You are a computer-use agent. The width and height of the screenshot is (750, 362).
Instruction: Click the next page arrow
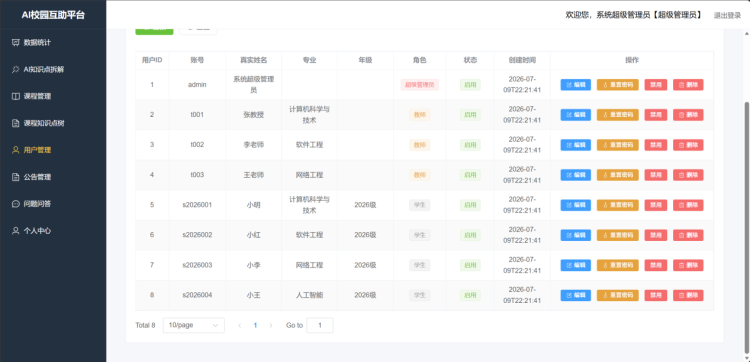pyautogui.click(x=271, y=325)
